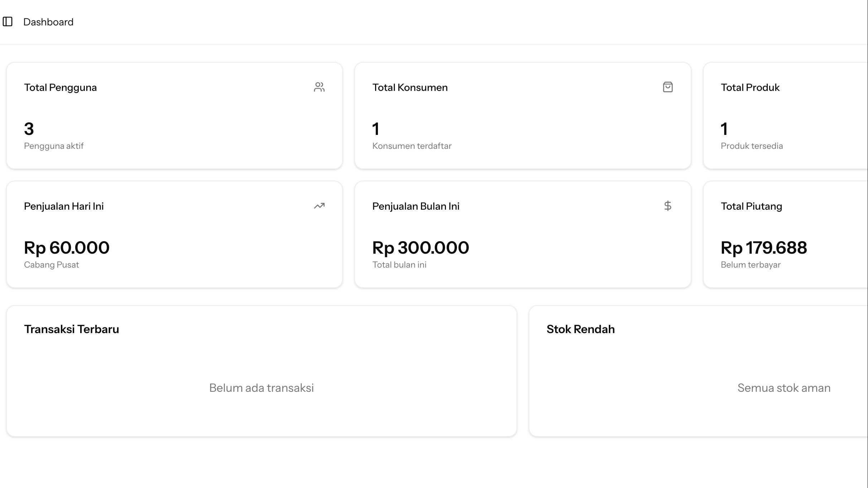The width and height of the screenshot is (868, 488).
Task: Click the Stok Rendah heading
Action: tap(581, 329)
